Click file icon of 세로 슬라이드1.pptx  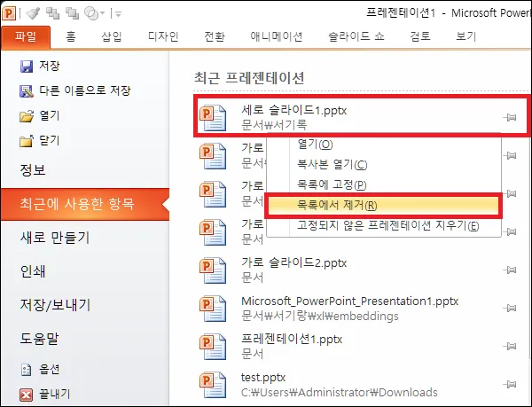pyautogui.click(x=213, y=118)
